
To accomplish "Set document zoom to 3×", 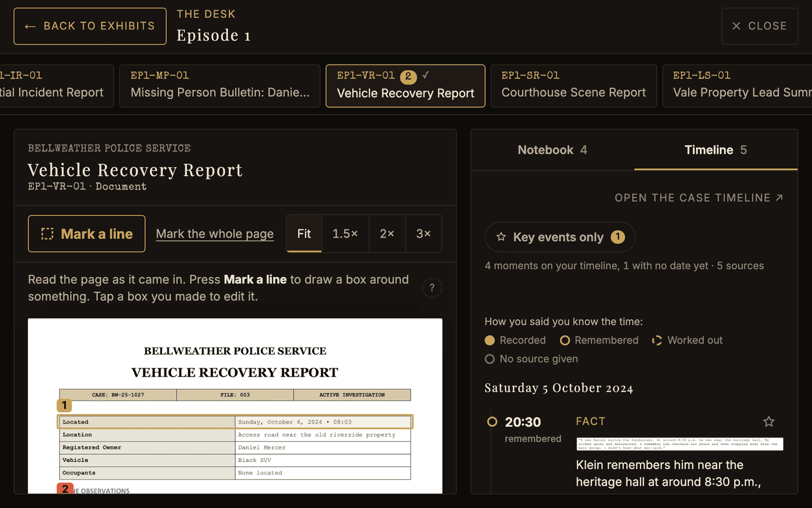I will 424,234.
